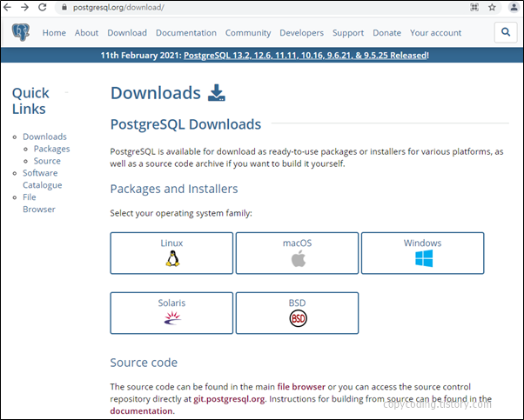
Task: Select the Windows operating system box
Action: click(423, 253)
